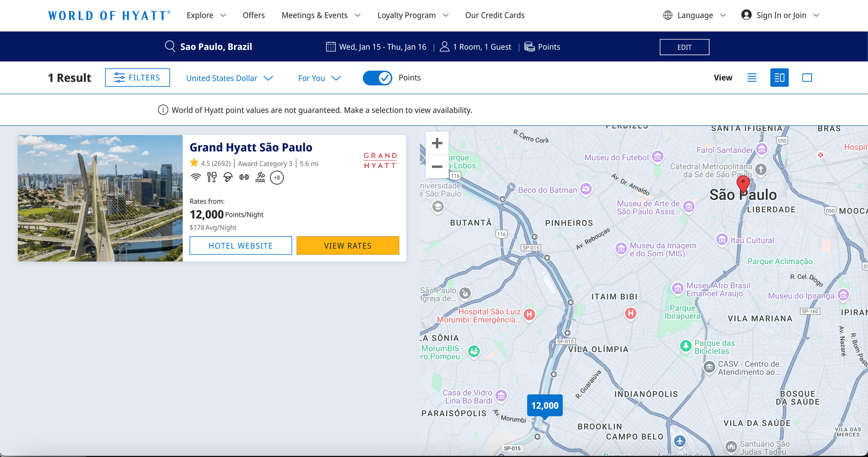The width and height of the screenshot is (868, 457).
Task: Open the Language selector dropdown
Action: [694, 15]
